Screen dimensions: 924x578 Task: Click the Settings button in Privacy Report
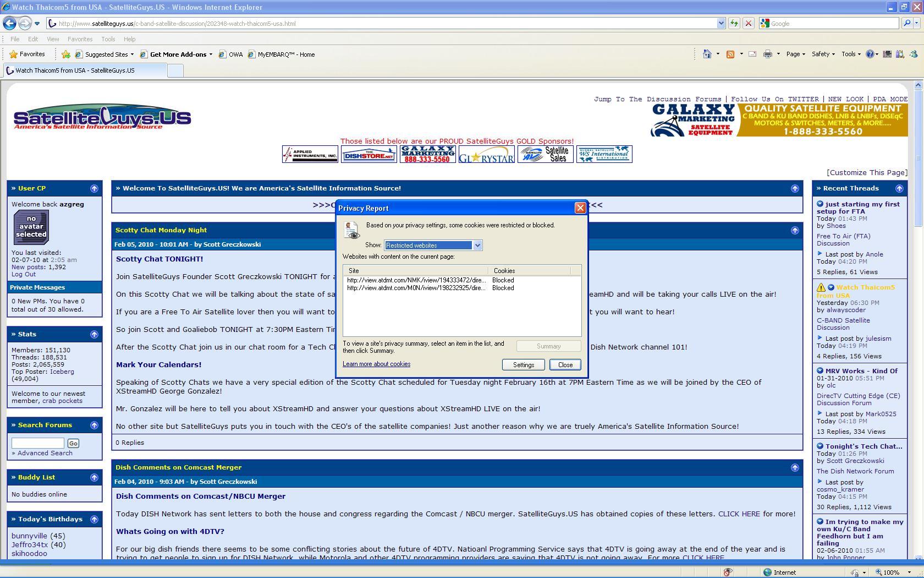coord(523,365)
